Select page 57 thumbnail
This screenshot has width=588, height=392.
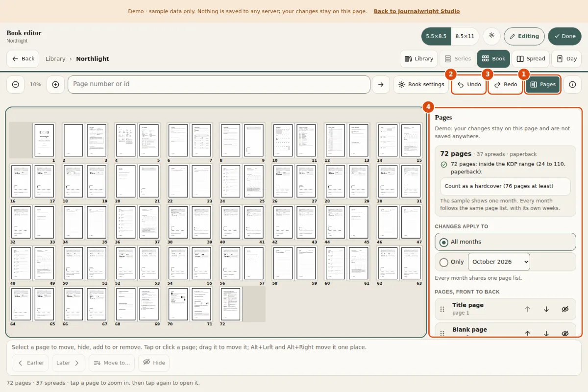point(254,263)
